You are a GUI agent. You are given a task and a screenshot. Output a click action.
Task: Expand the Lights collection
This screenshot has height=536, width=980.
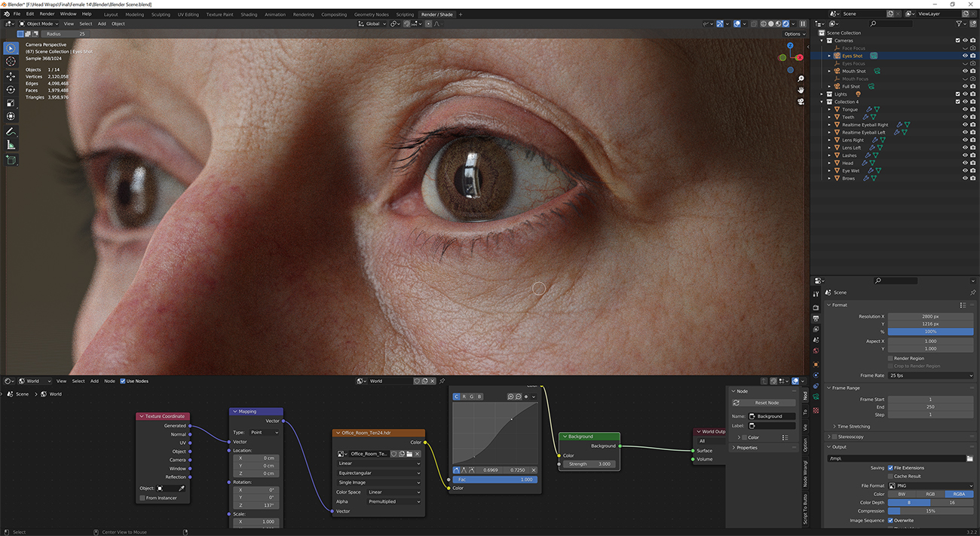[823, 94]
